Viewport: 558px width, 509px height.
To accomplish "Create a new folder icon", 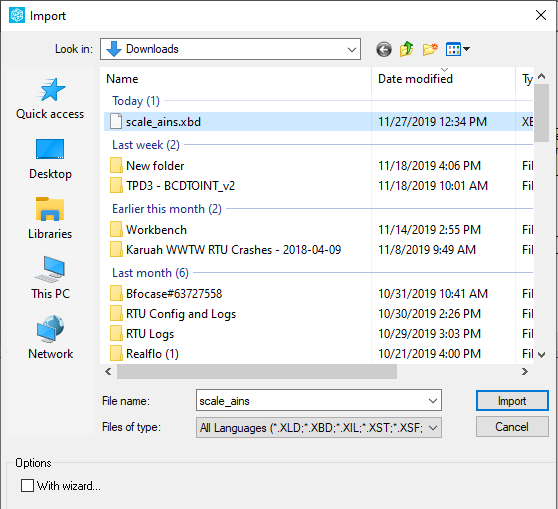I will tap(430, 49).
